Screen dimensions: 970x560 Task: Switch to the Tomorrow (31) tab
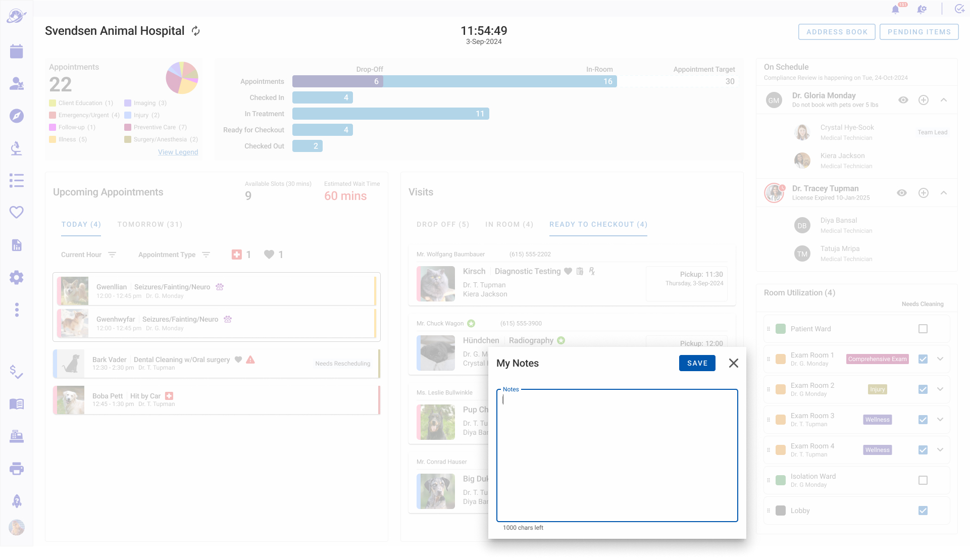pos(149,224)
